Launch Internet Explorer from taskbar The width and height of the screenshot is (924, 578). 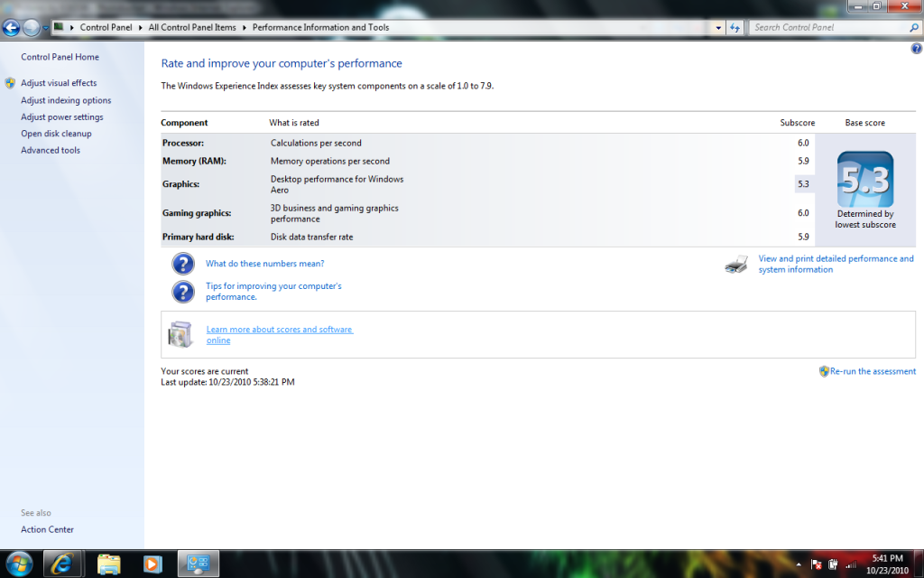pyautogui.click(x=62, y=564)
